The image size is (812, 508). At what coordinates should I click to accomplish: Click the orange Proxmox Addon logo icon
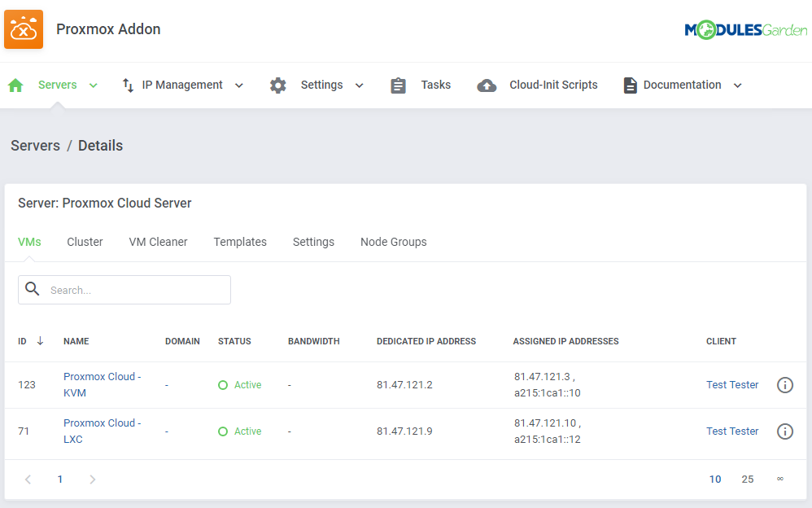point(24,29)
